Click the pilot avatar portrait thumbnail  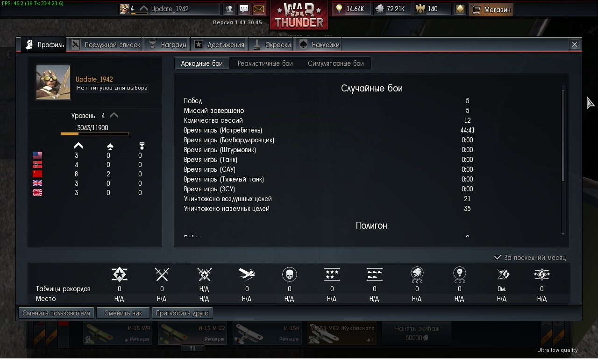tap(53, 82)
